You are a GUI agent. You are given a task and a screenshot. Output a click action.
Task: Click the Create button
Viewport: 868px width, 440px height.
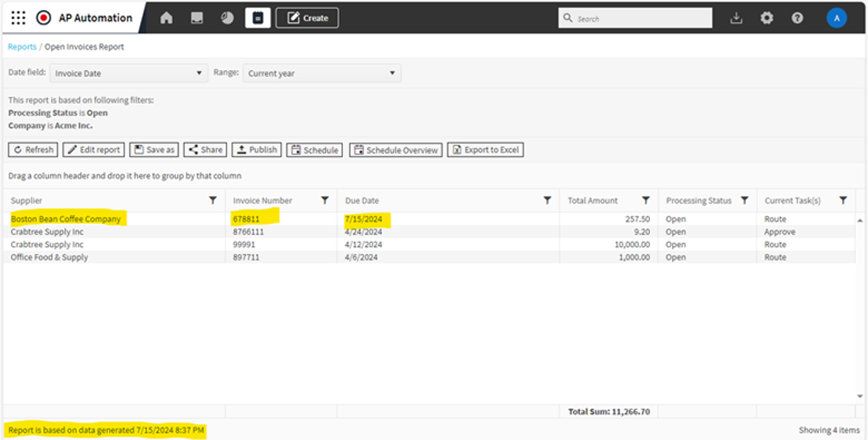(x=307, y=18)
